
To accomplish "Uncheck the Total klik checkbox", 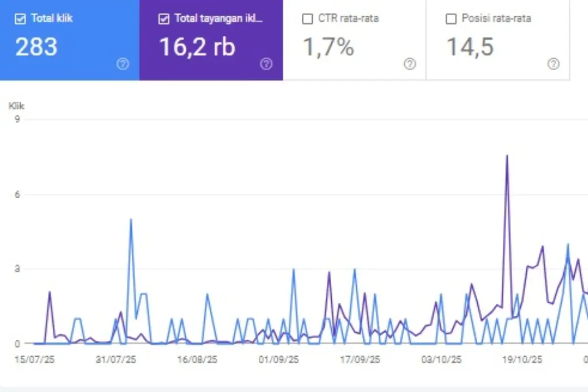I will click(20, 19).
